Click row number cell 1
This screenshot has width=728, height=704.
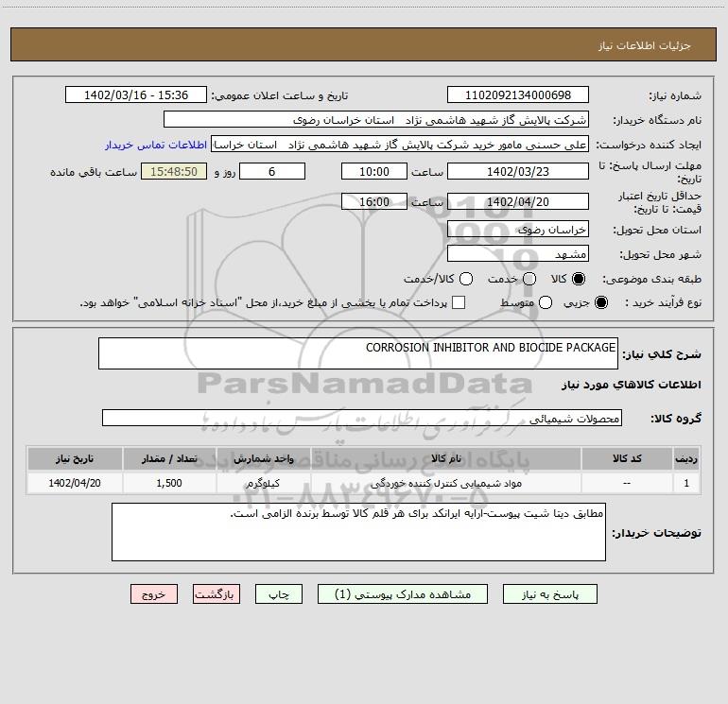tap(686, 483)
